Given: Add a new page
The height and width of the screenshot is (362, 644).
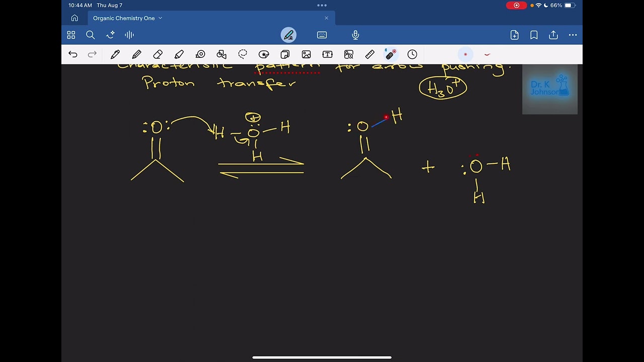Looking at the screenshot, I should point(514,35).
